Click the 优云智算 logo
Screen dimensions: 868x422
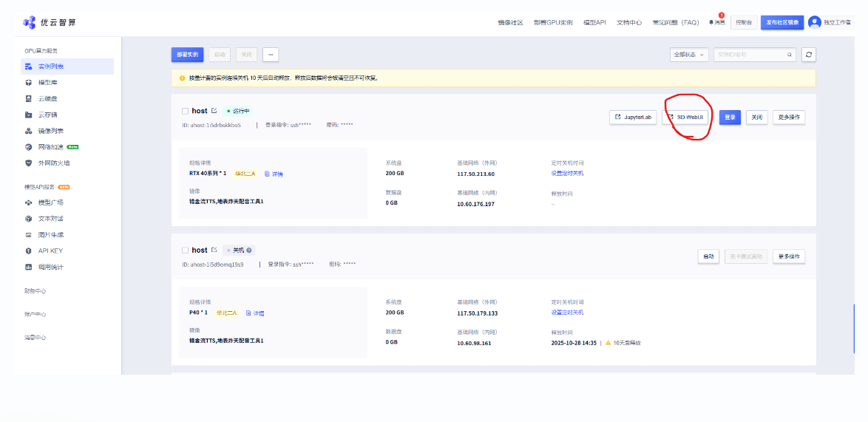(49, 22)
